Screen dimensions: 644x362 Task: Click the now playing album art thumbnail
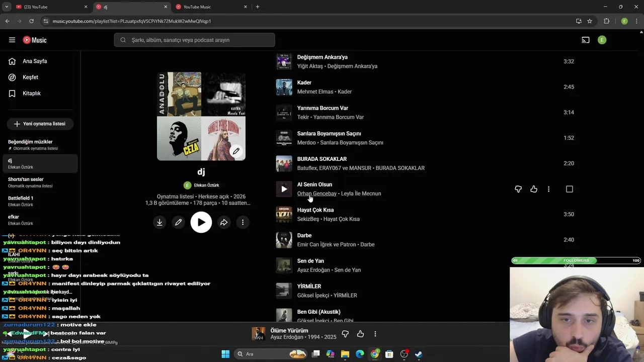(x=259, y=334)
